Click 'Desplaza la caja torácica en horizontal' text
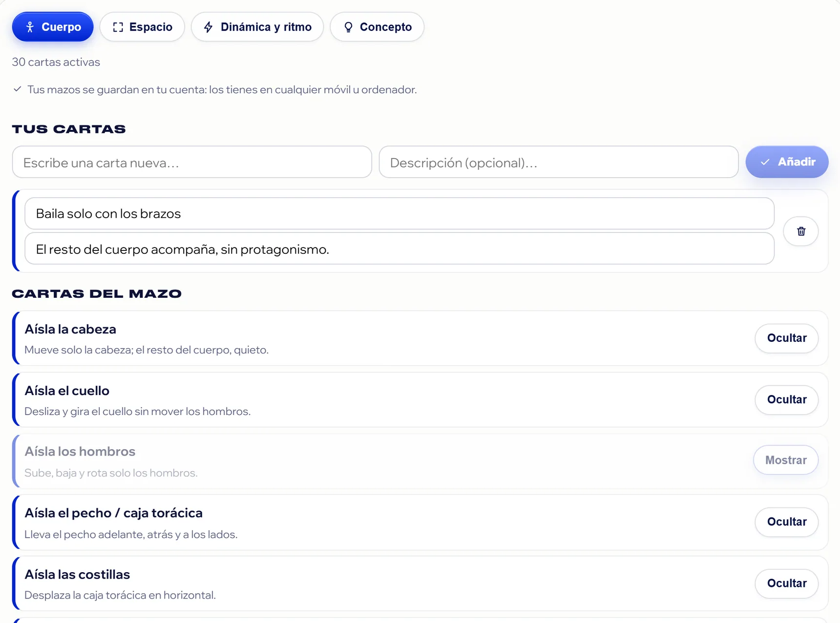Viewport: 840px width, 623px height. click(120, 595)
